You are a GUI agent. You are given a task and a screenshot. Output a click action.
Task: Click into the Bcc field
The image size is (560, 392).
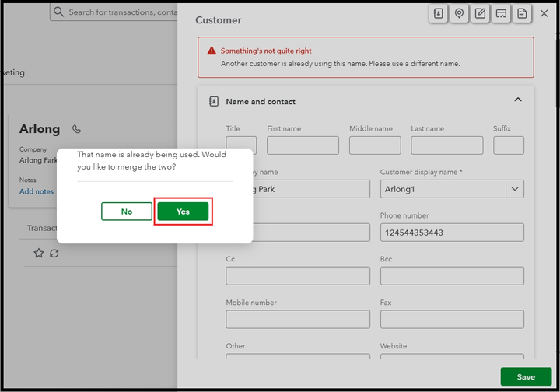pos(452,276)
